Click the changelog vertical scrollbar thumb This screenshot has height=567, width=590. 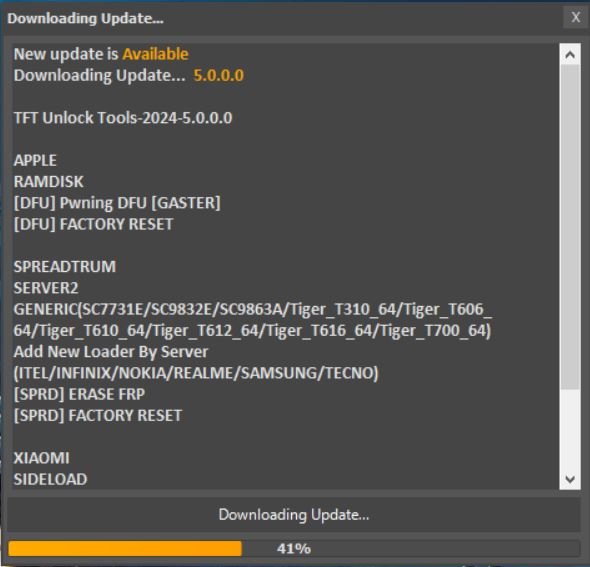570,227
